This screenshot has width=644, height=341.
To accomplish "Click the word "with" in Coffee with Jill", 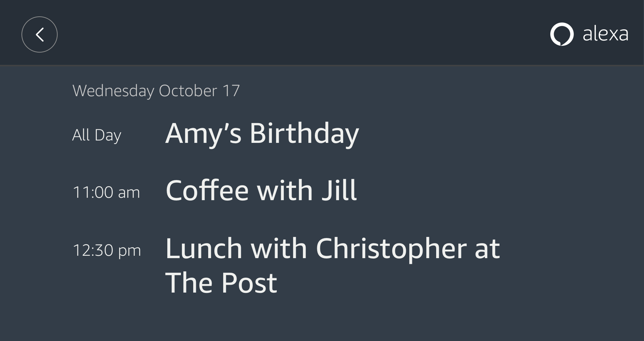I will (285, 191).
